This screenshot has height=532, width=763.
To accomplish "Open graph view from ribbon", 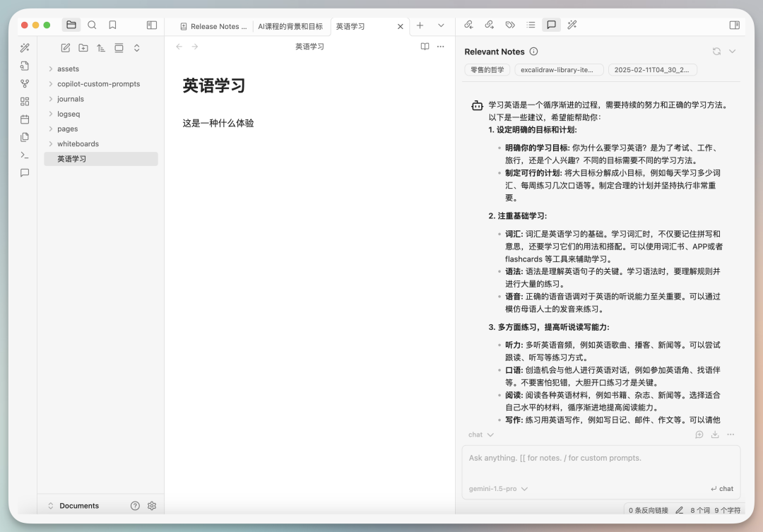I will [25, 83].
